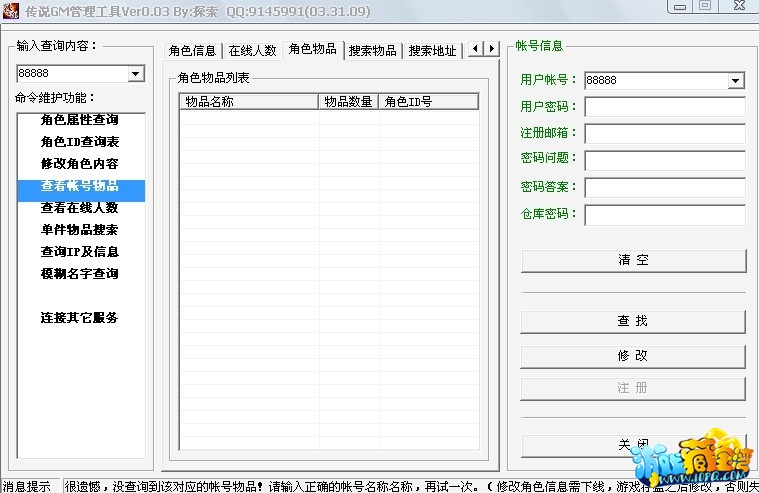This screenshot has width=759, height=493.
Task: Open the 输入查询内容 dropdown showing 88888
Action: click(x=136, y=75)
